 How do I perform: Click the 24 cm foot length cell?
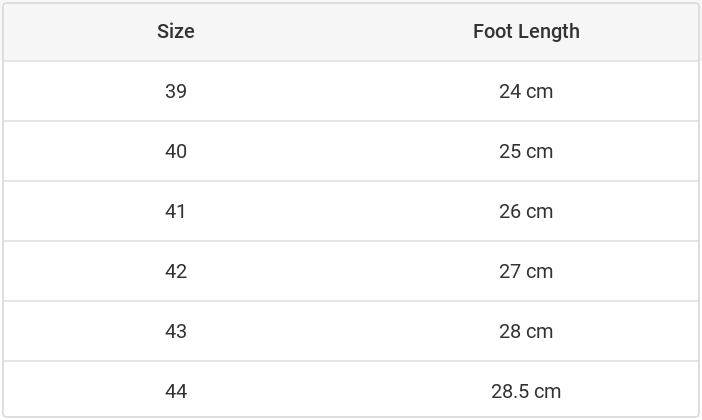[x=526, y=91]
